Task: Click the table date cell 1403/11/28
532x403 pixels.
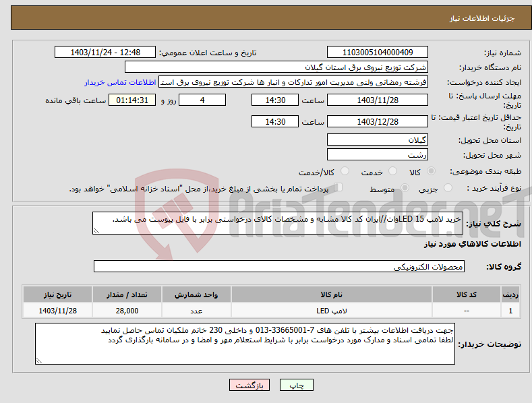Action: click(58, 311)
